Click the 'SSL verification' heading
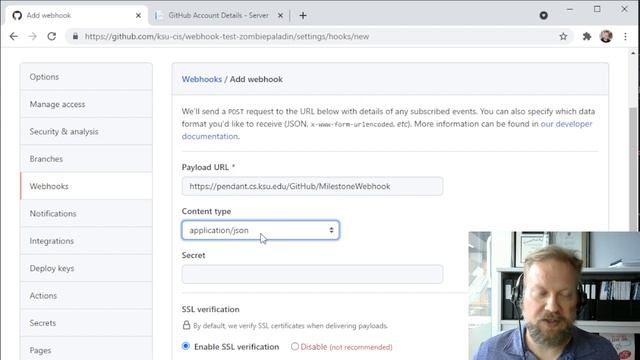This screenshot has width=640, height=360. [x=211, y=309]
